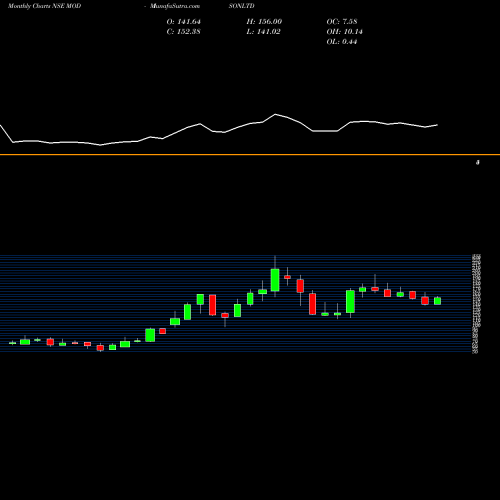This screenshot has height=500, width=500.
Task: Click the 'OC: 7.58' value
Action: (x=342, y=21)
